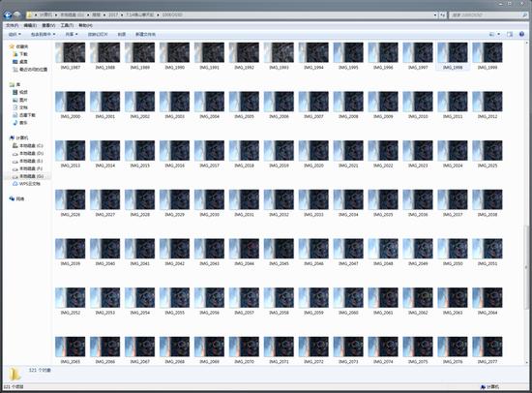Select the Music library icon
Image resolution: width=532 pixels, height=393 pixels.
click(15, 123)
